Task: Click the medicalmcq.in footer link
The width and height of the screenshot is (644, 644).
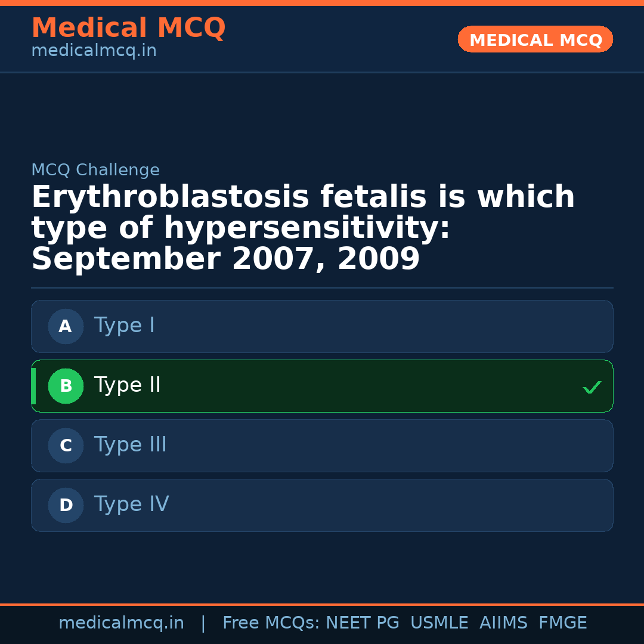Action: point(122,623)
